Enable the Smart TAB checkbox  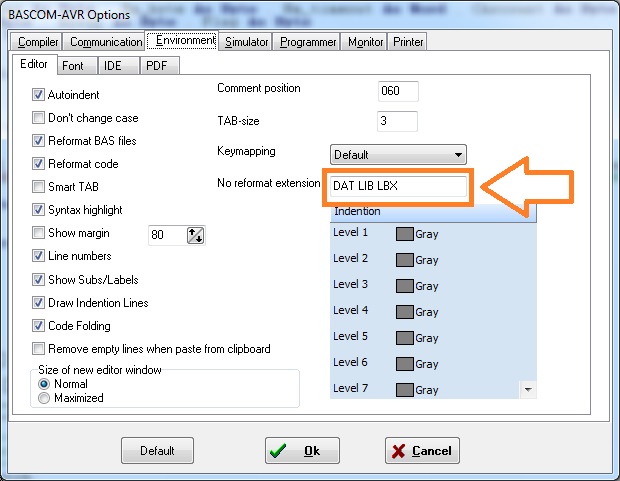pos(38,186)
